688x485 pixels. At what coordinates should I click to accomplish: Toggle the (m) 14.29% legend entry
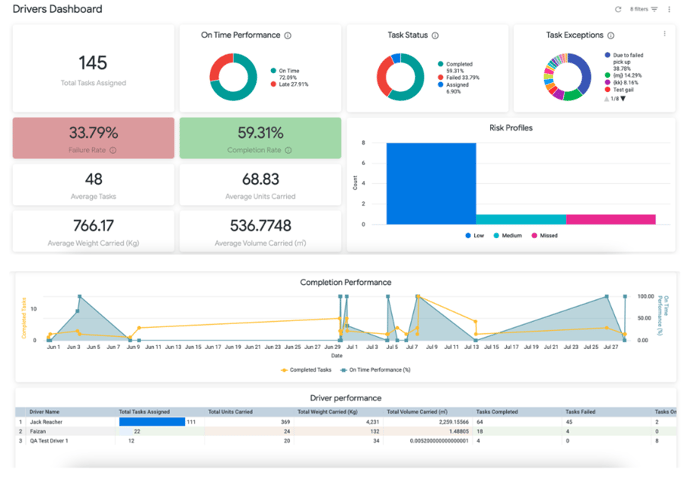coord(623,75)
